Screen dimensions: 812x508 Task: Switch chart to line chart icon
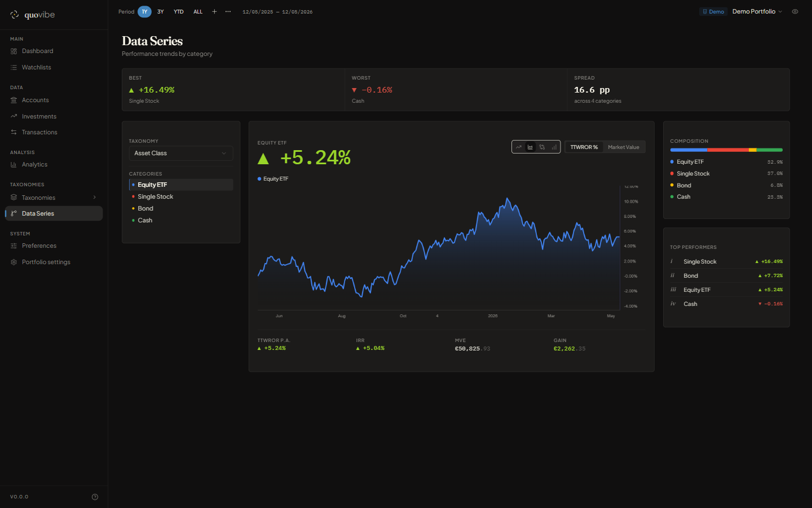(519, 147)
